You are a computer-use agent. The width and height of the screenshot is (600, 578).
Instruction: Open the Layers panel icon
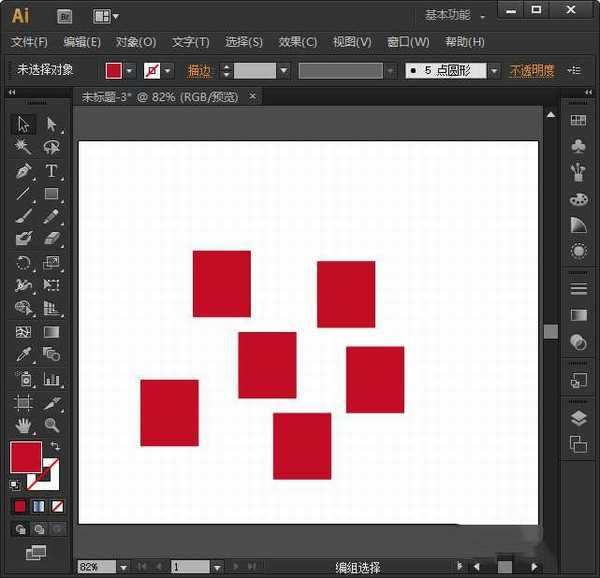[x=578, y=418]
